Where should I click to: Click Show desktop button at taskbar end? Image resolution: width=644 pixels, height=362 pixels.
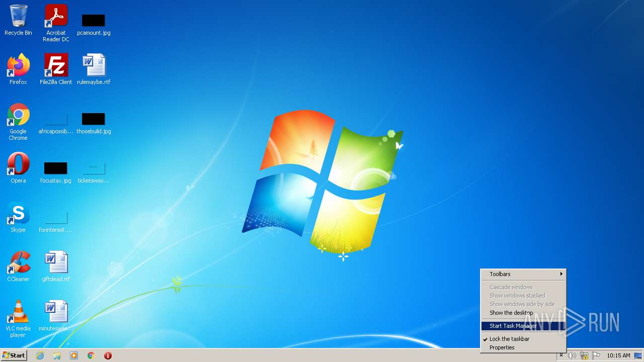click(638, 355)
